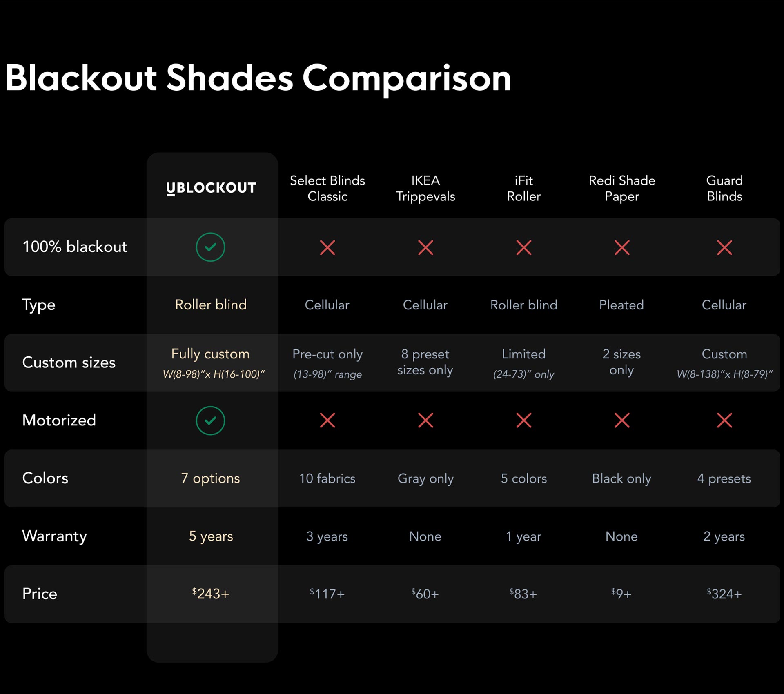Click the Warranty row label
The height and width of the screenshot is (694, 784).
54,536
